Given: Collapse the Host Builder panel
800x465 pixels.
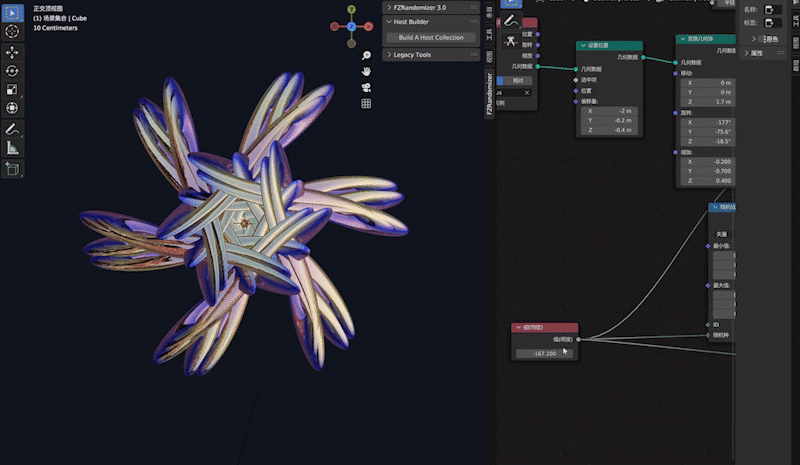Looking at the screenshot, I should coord(389,22).
